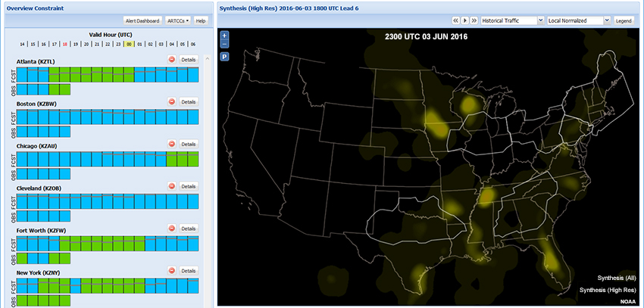The width and height of the screenshot is (644, 308).
Task: Select valid hour 15 UTC
Action: pos(33,45)
